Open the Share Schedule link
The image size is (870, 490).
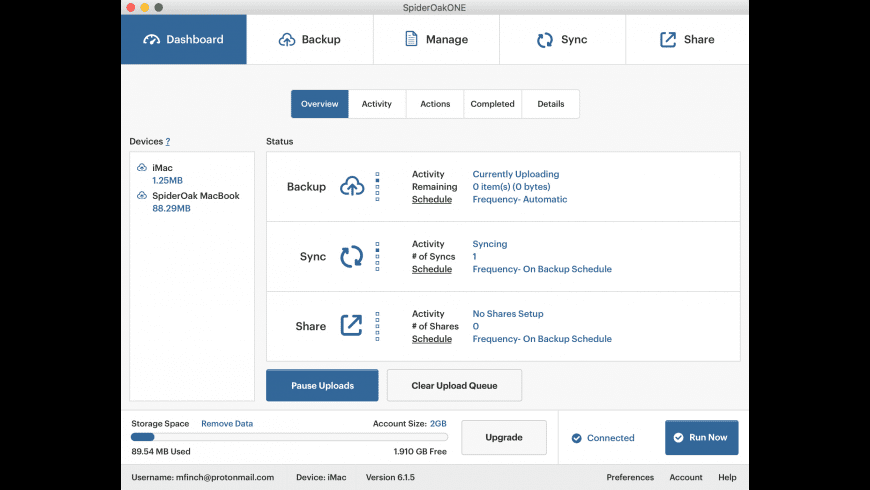432,339
